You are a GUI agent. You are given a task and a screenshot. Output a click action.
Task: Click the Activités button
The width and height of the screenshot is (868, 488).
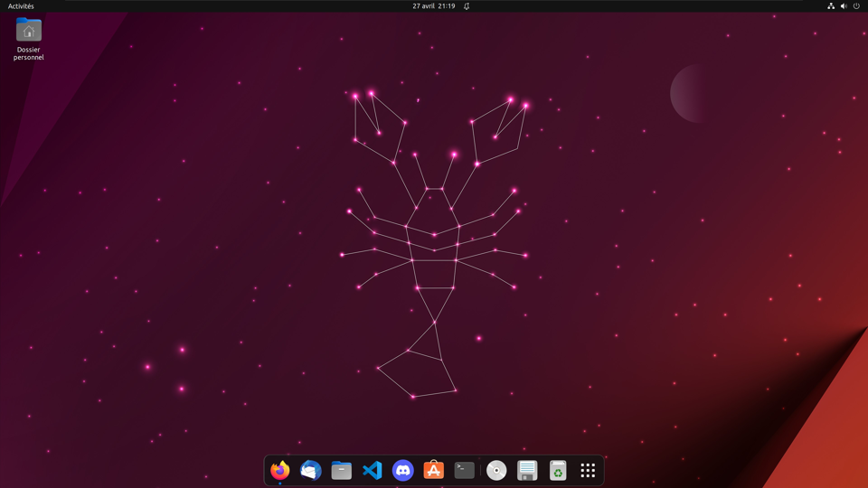(x=21, y=6)
